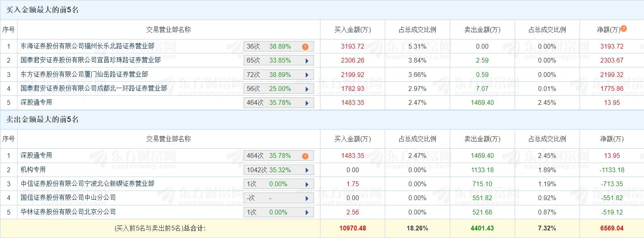Click arrow icon in 深股通专用 buy row
The image size is (644, 238).
[307, 103]
